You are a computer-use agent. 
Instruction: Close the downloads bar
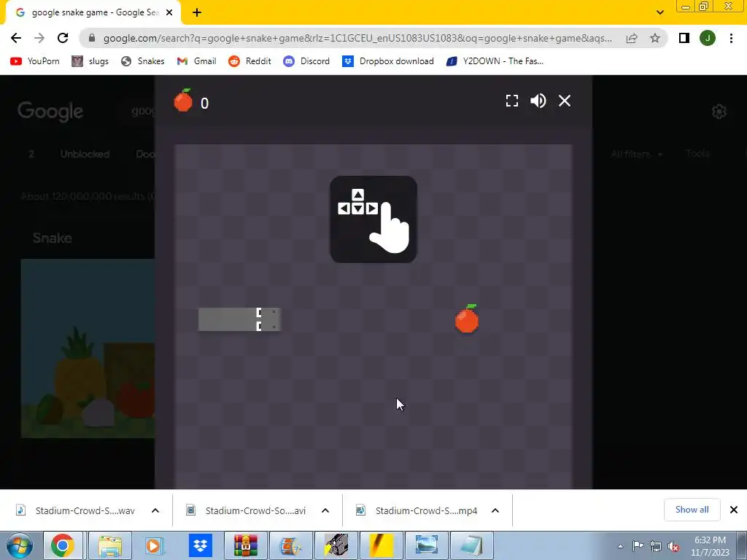pos(734,510)
